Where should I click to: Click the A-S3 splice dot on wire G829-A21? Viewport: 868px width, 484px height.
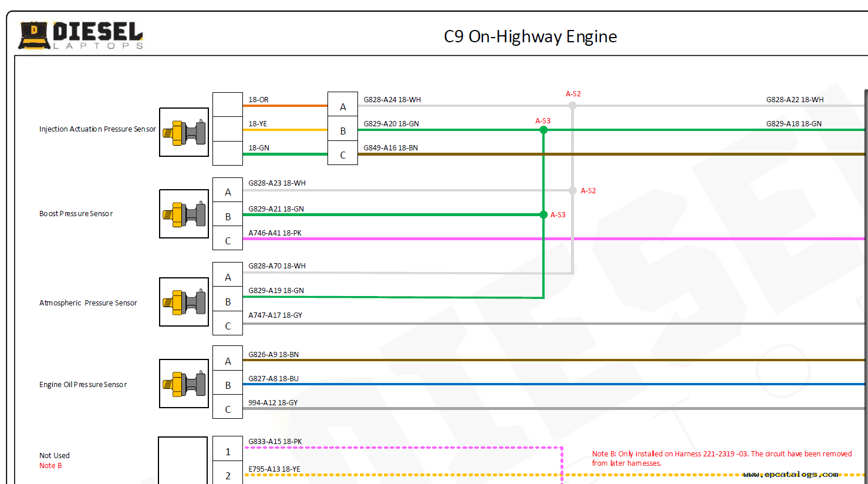(x=543, y=215)
